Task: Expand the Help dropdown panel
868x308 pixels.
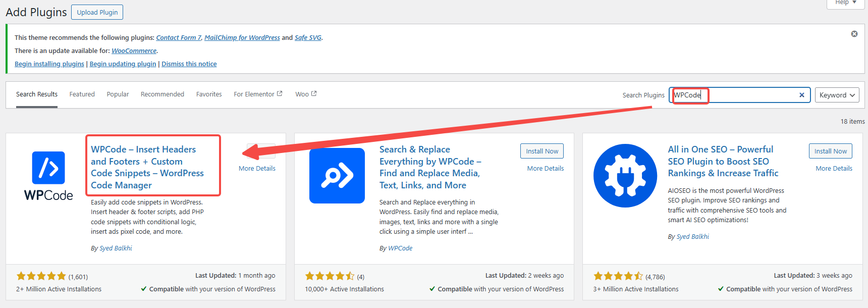Action: click(845, 3)
